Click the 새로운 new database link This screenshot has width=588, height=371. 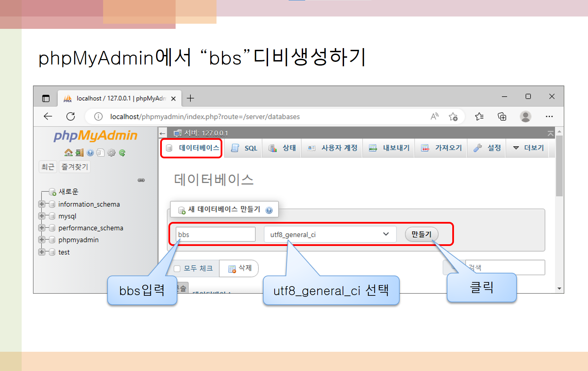pyautogui.click(x=69, y=192)
